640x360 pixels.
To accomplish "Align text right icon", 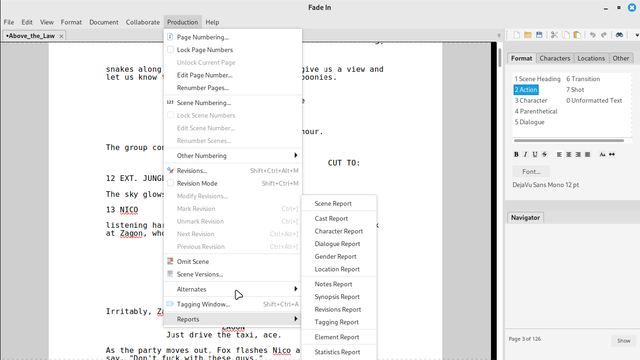I will pos(578,154).
